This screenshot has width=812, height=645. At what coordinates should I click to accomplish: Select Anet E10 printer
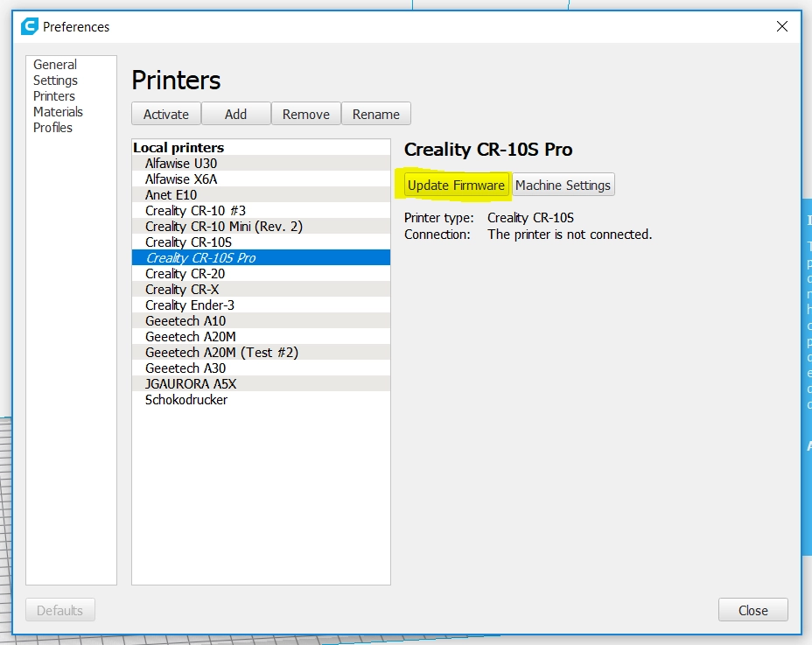click(261, 195)
